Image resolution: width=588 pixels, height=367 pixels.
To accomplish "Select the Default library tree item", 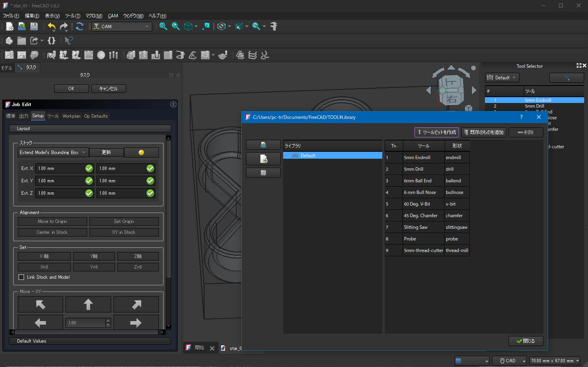I will (308, 156).
